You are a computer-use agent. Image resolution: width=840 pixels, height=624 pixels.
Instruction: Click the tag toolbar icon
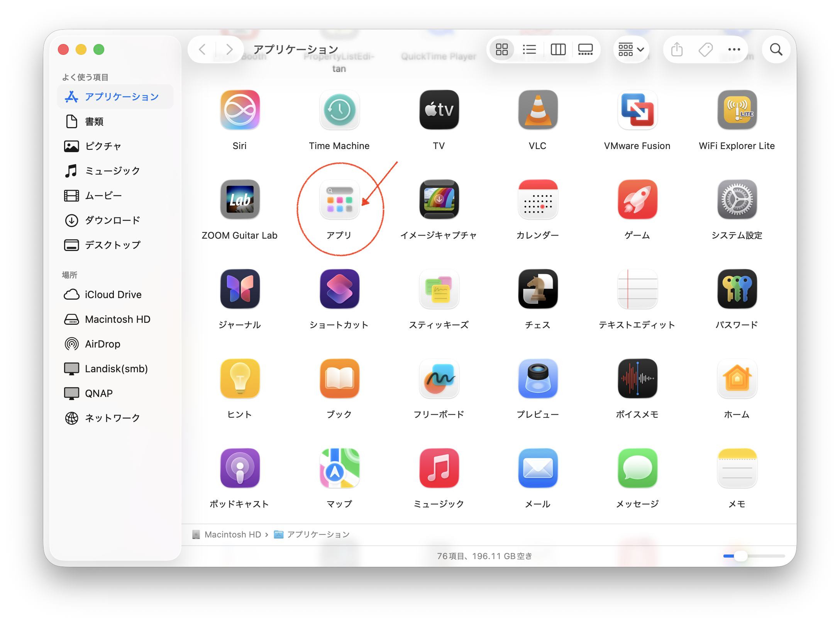pyautogui.click(x=705, y=49)
